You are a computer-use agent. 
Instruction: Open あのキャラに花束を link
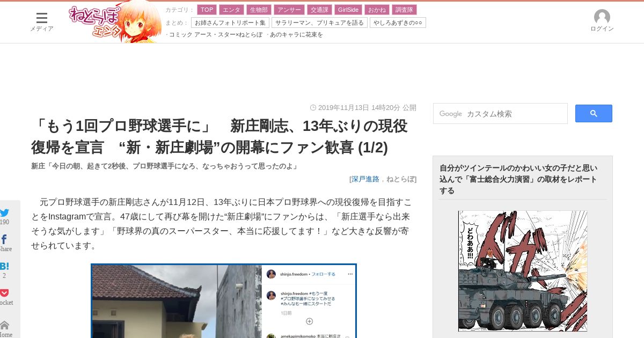point(296,34)
